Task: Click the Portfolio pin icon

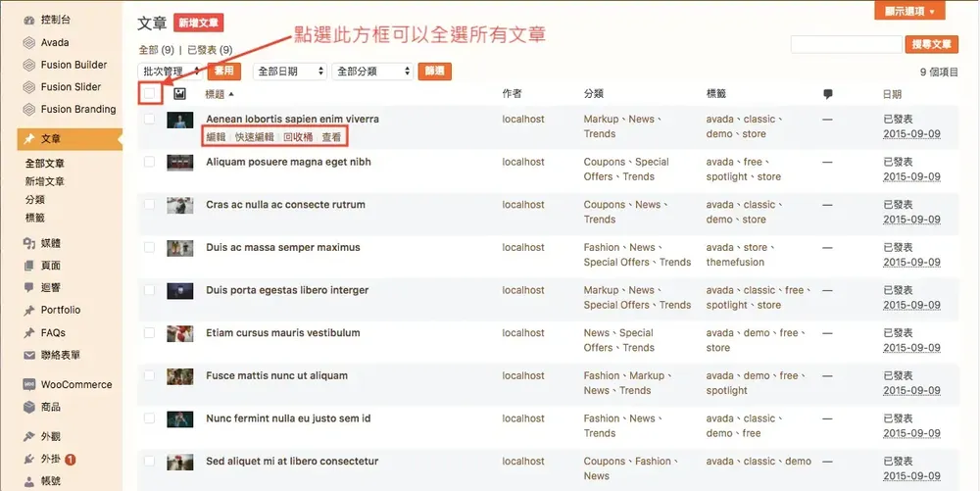Action: [x=28, y=310]
